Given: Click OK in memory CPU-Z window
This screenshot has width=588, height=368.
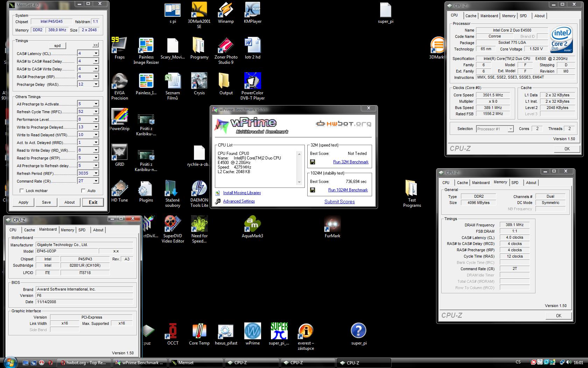Looking at the screenshot, I should click(x=559, y=315).
